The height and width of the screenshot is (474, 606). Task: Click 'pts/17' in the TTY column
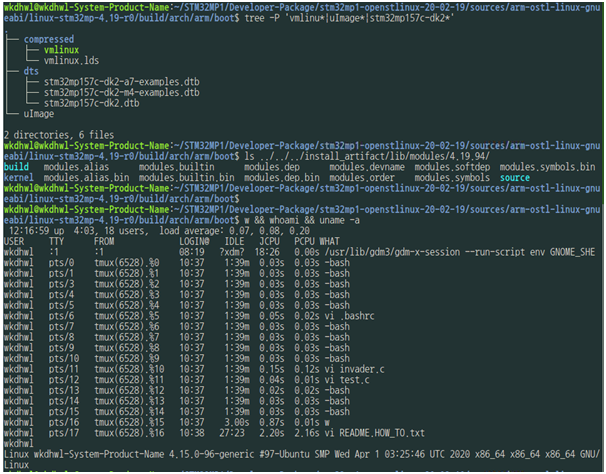coord(64,433)
